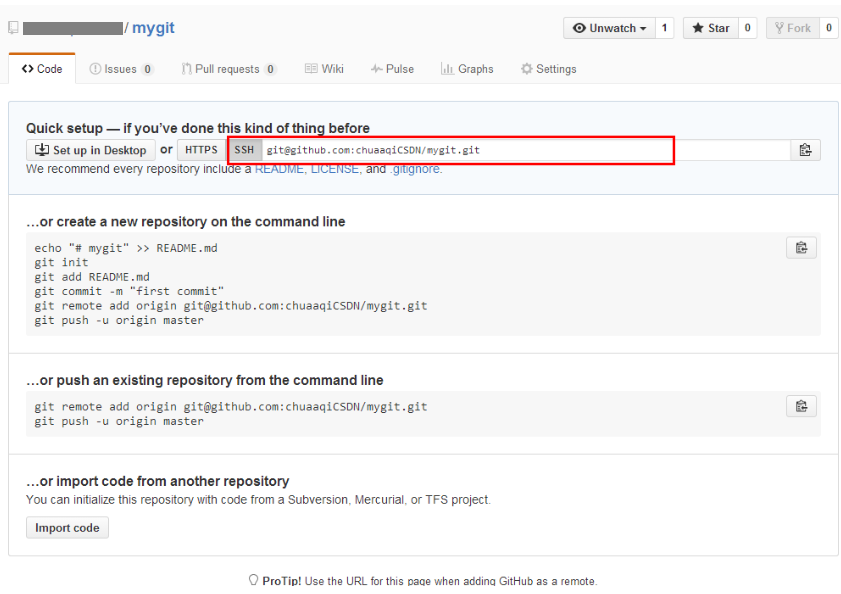841x594 pixels.
Task: Click the redacted repository owner name
Action: (72, 28)
